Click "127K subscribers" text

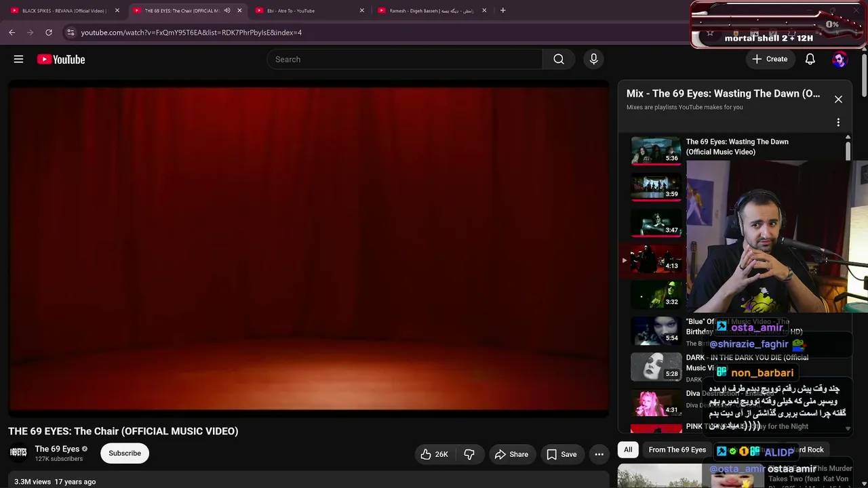coord(59,459)
